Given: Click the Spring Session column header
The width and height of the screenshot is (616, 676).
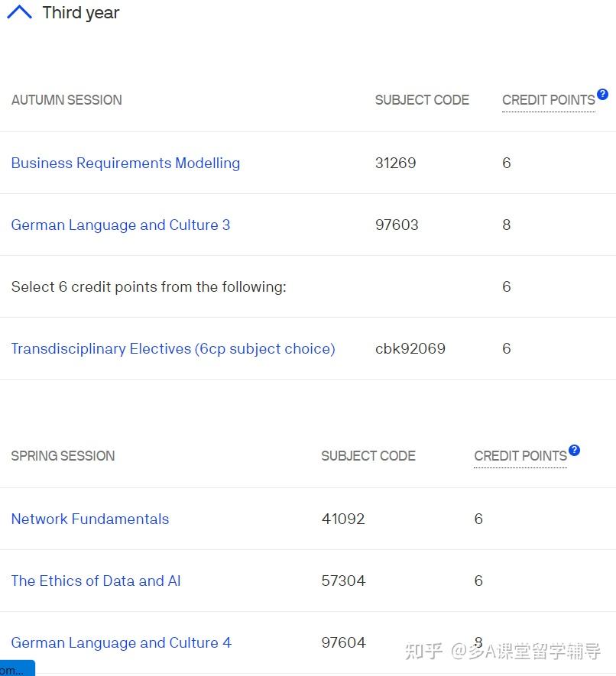Looking at the screenshot, I should pos(63,456).
